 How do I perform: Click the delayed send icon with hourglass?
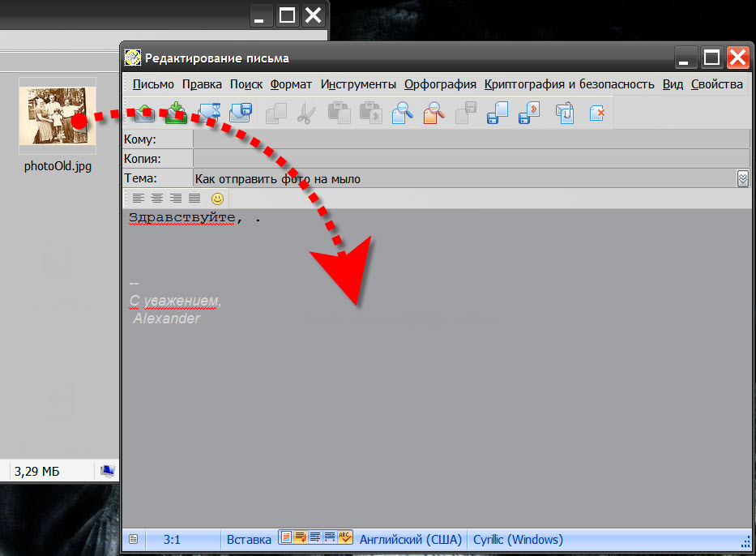coord(210,113)
